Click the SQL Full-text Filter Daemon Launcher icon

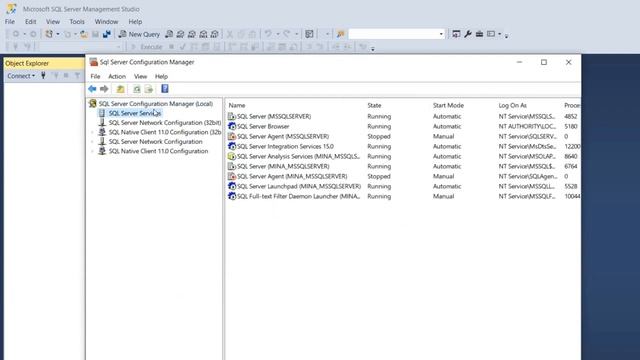(232, 196)
